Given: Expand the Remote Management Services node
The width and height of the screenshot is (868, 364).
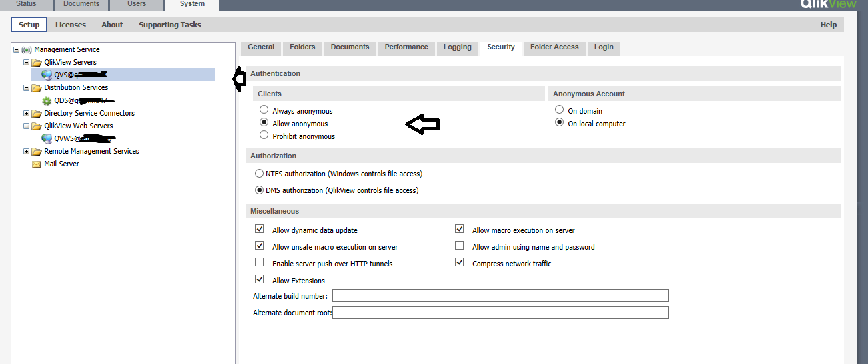Looking at the screenshot, I should [27, 152].
